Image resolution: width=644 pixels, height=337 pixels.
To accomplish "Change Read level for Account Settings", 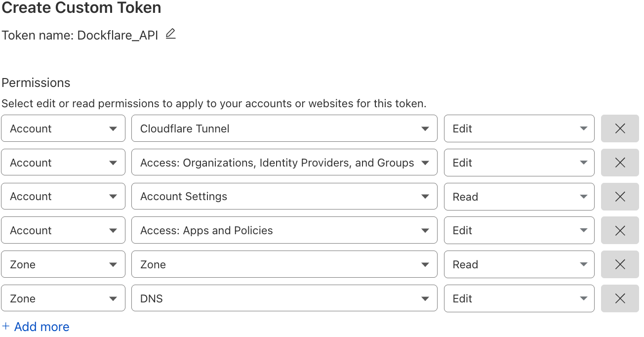I will click(x=519, y=197).
